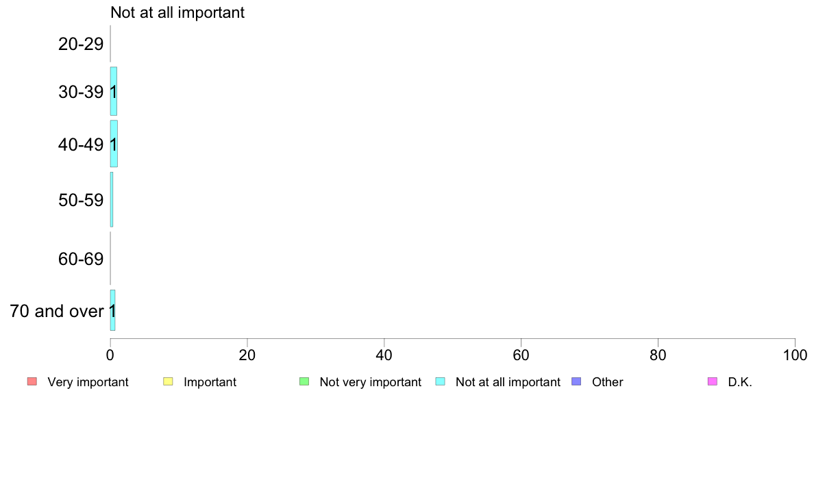Click the blue Other legend swatch
Image resolution: width=814 pixels, height=504 pixels.
(x=576, y=381)
